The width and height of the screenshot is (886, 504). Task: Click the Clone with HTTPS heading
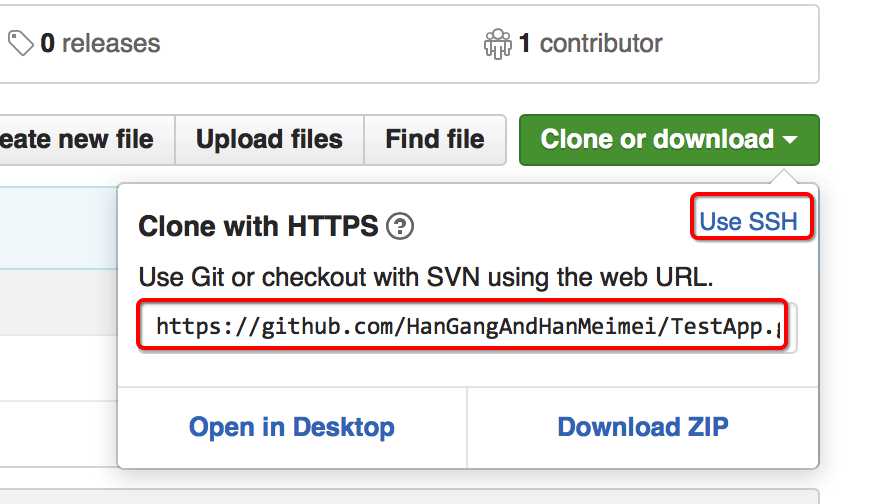pyautogui.click(x=258, y=226)
